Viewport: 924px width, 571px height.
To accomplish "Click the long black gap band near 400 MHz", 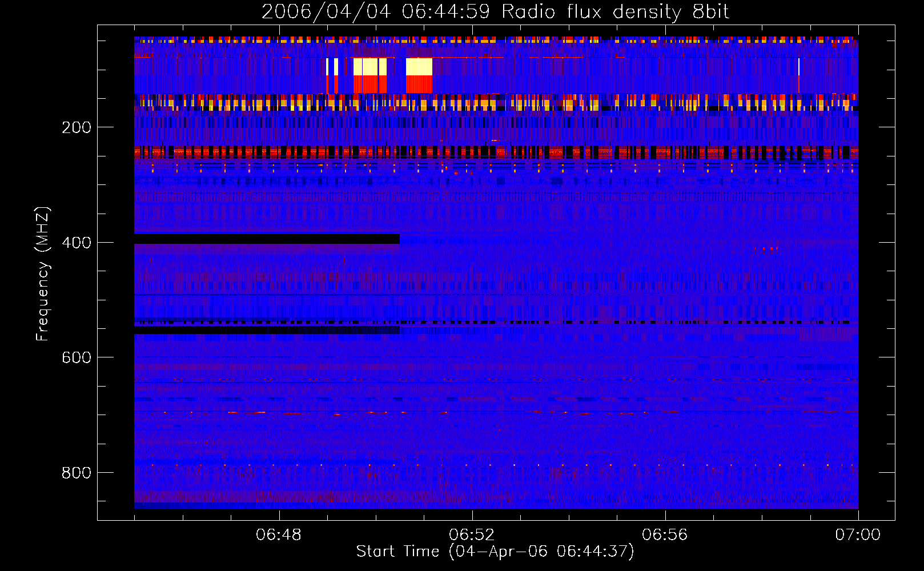I will tap(267, 239).
